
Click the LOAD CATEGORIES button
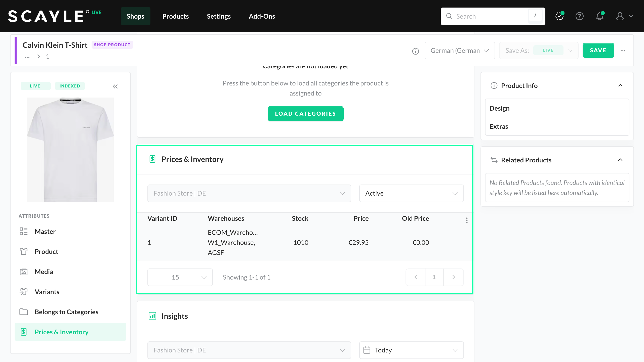coord(305,114)
